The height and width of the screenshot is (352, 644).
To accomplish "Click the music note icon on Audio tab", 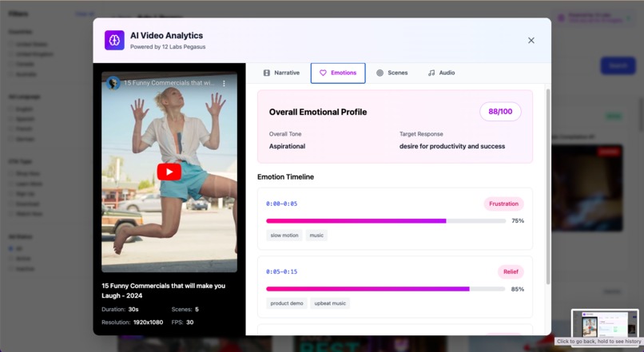I will [x=431, y=73].
